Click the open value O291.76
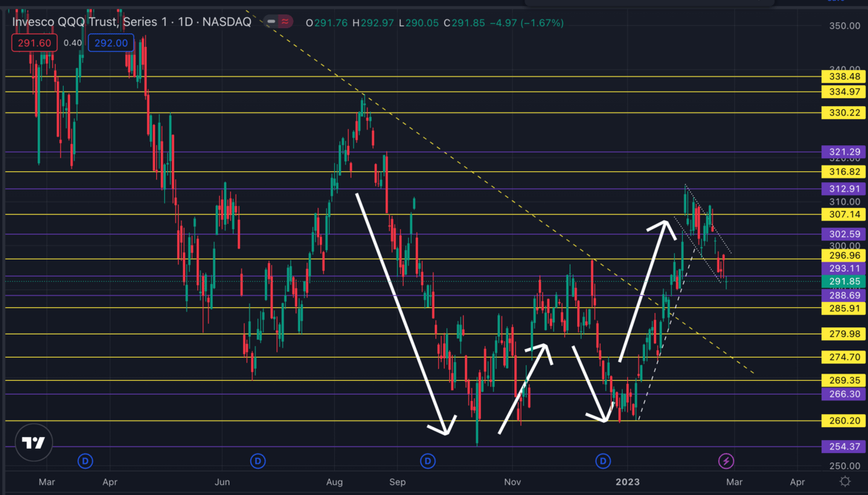The image size is (868, 495). point(326,23)
